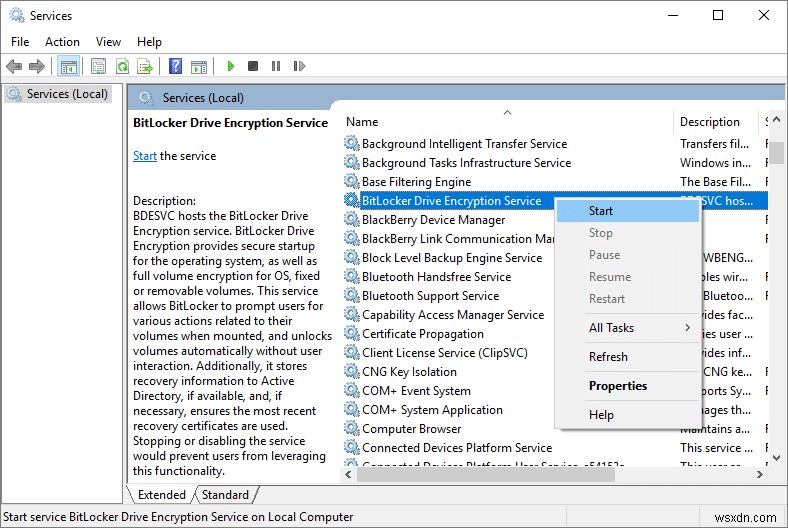Viewport: 788px width, 528px height.
Task: Click the Pause Service toolbar icon
Action: pos(276,66)
